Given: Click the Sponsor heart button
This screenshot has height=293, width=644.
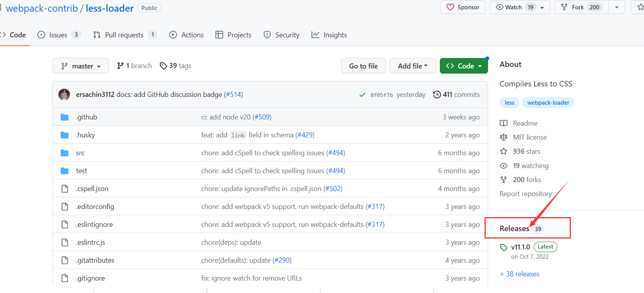Looking at the screenshot, I should (463, 7).
